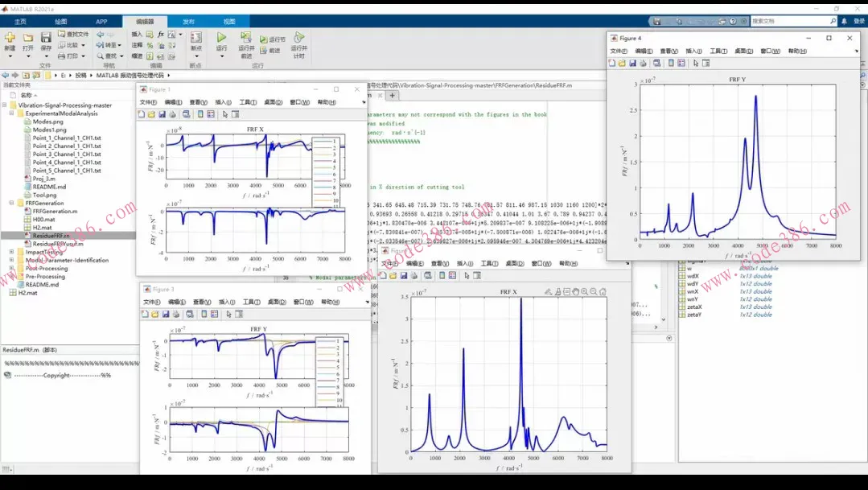Select the zetaX variable in workspace
Screen dimensions: 868x490
pos(696,307)
